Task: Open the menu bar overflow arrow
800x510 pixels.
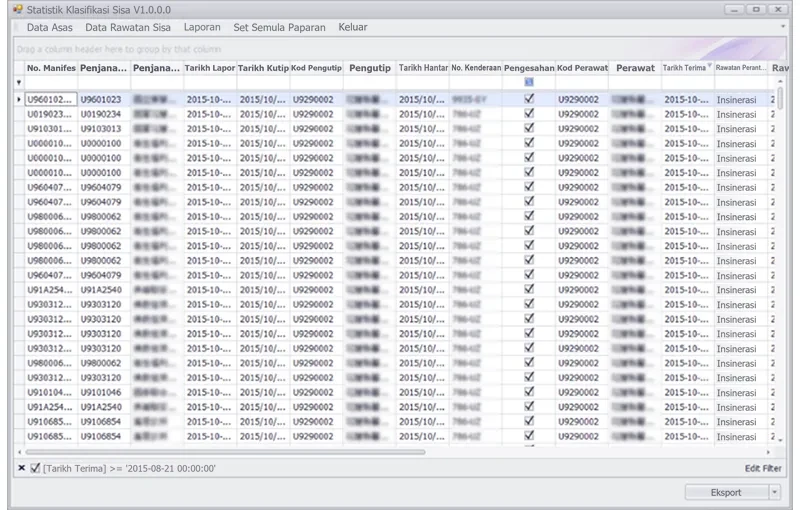Action: tap(783, 27)
